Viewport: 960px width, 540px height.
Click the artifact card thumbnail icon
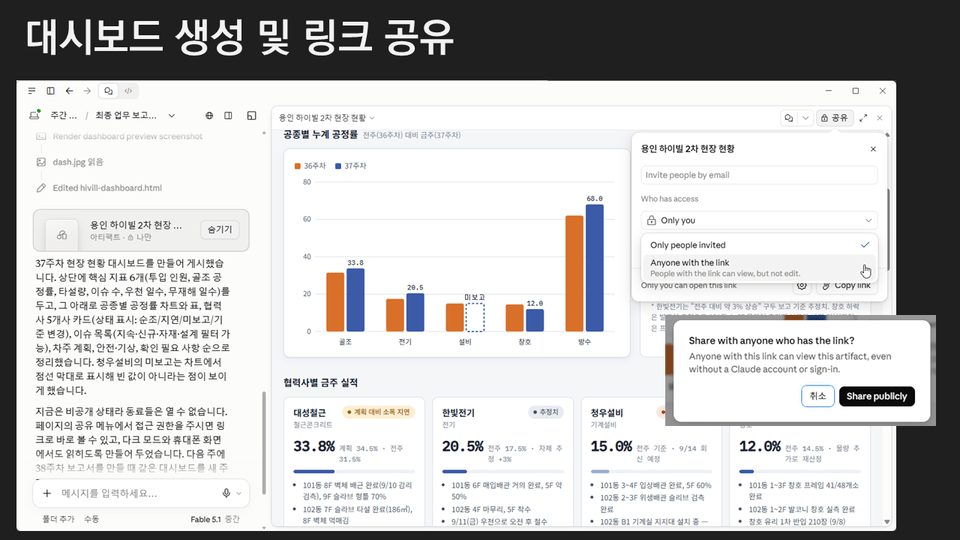(x=62, y=234)
